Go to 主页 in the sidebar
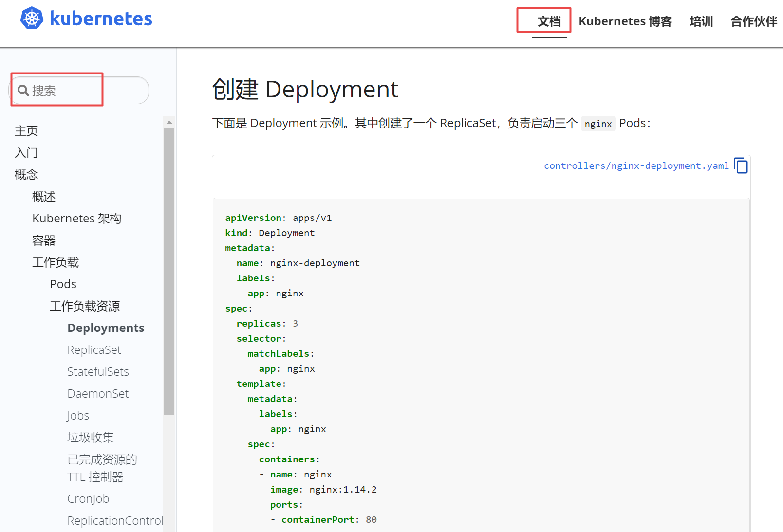This screenshot has height=532, width=783. [x=26, y=130]
